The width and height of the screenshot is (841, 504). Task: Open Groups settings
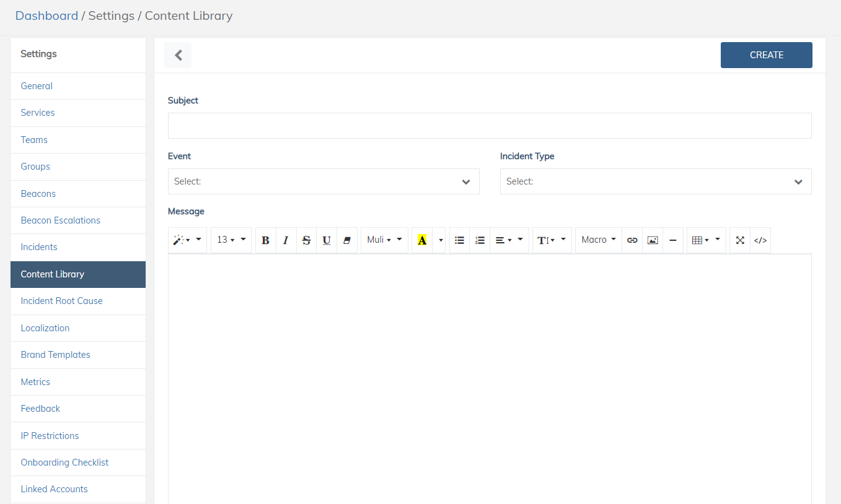pos(78,167)
